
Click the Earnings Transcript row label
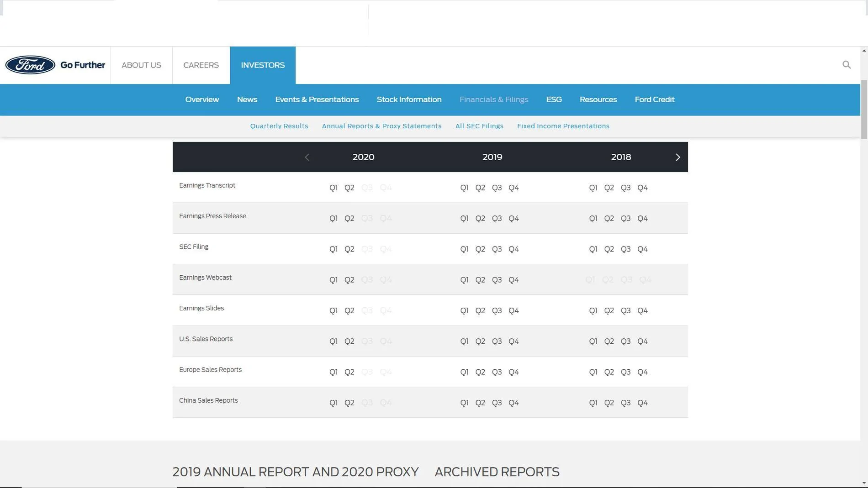coord(207,185)
